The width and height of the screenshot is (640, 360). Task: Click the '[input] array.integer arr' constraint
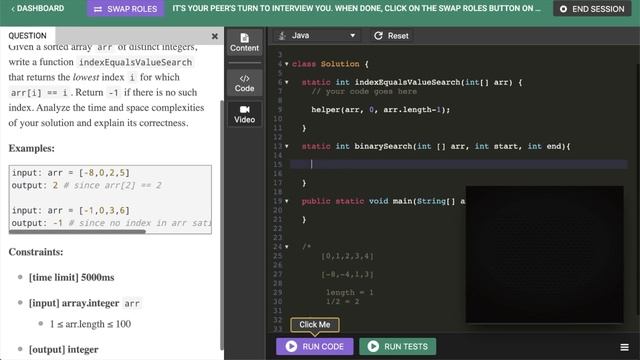tap(84, 303)
